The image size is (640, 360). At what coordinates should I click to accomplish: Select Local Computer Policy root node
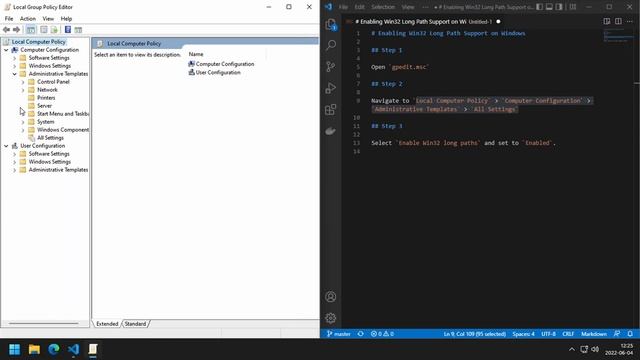point(38,42)
